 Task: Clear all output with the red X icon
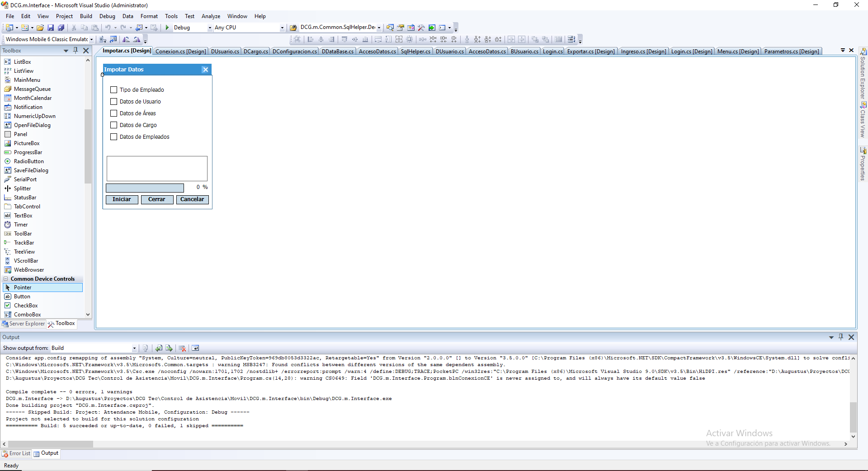[182, 348]
